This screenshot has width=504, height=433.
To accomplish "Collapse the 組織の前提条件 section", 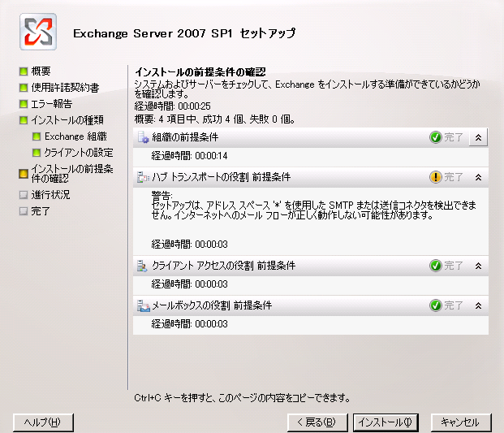I will click(478, 137).
